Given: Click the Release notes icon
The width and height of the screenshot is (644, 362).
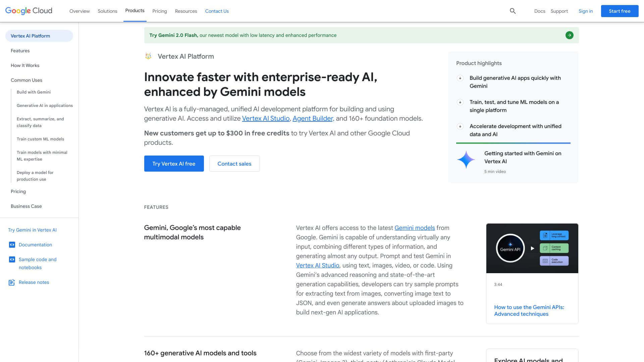Looking at the screenshot, I should pos(11,282).
